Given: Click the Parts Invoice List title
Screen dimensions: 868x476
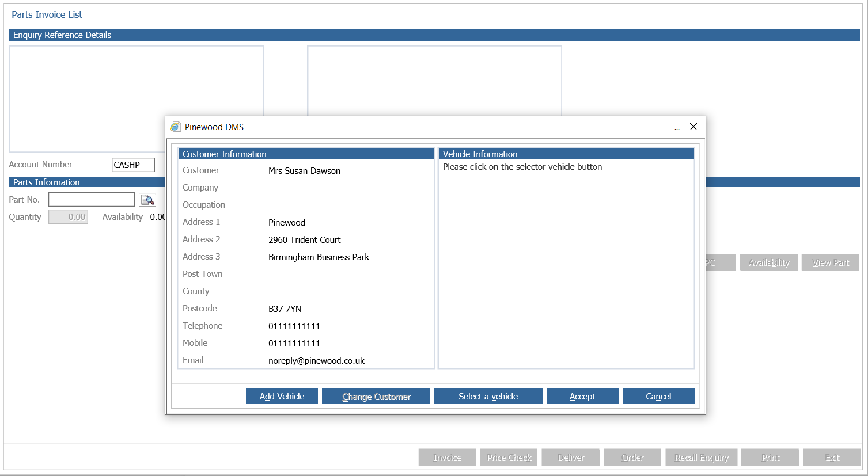Looking at the screenshot, I should tap(47, 14).
